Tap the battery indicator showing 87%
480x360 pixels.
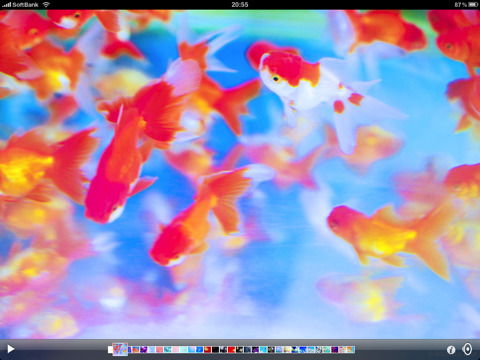point(466,5)
